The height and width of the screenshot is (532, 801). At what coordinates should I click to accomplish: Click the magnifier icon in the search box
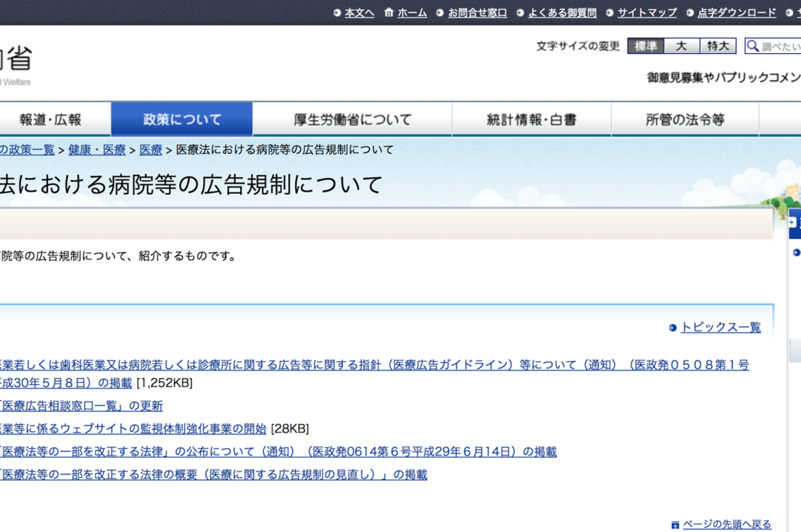(x=753, y=46)
